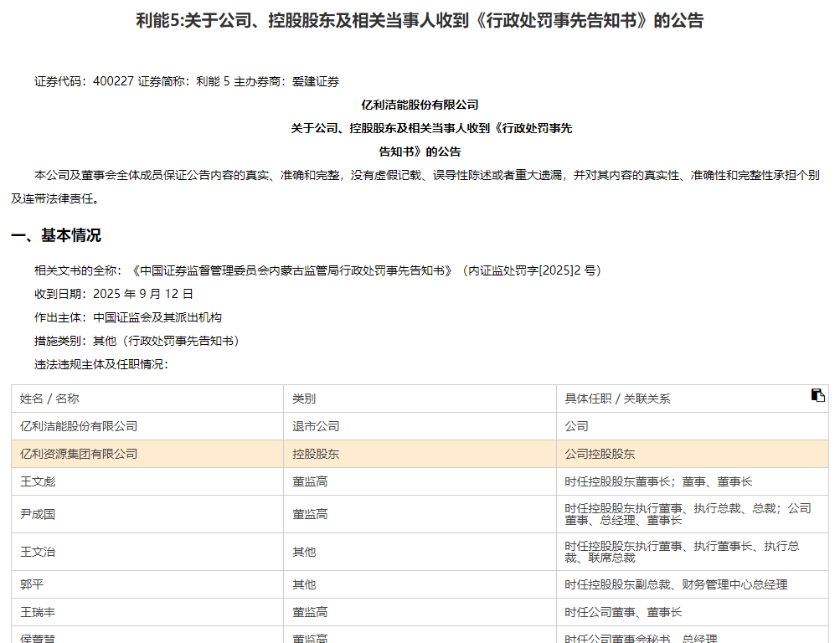Select the 亿利洁能股份有限公司 table cell
Screen dimensions: 840x643
79,426
